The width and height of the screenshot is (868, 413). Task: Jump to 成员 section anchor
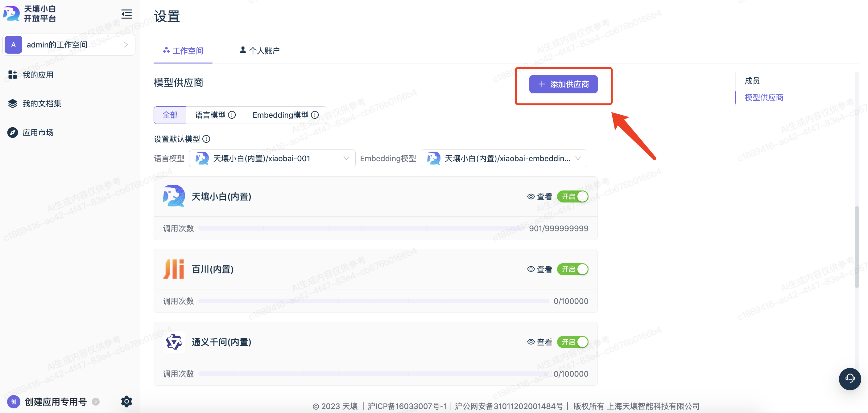coord(752,81)
